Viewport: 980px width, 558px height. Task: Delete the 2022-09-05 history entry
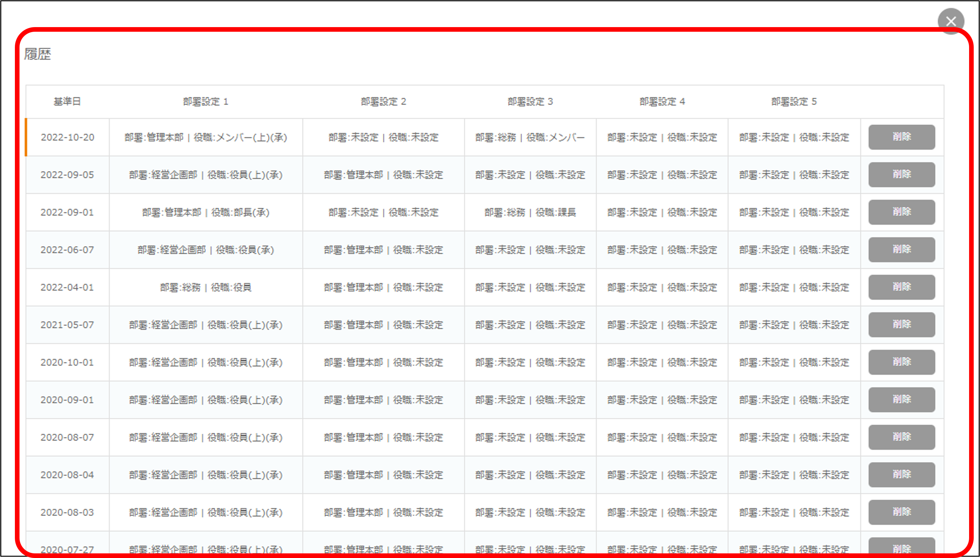coord(901,175)
